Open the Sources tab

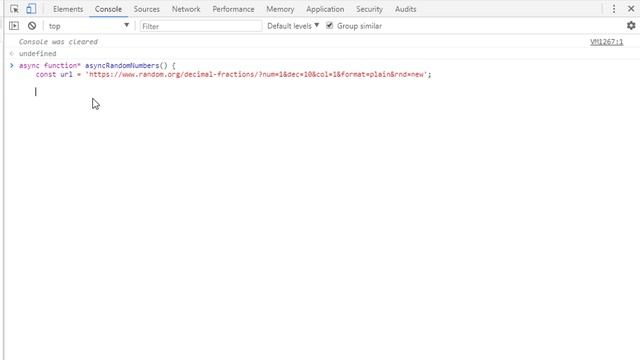147,9
